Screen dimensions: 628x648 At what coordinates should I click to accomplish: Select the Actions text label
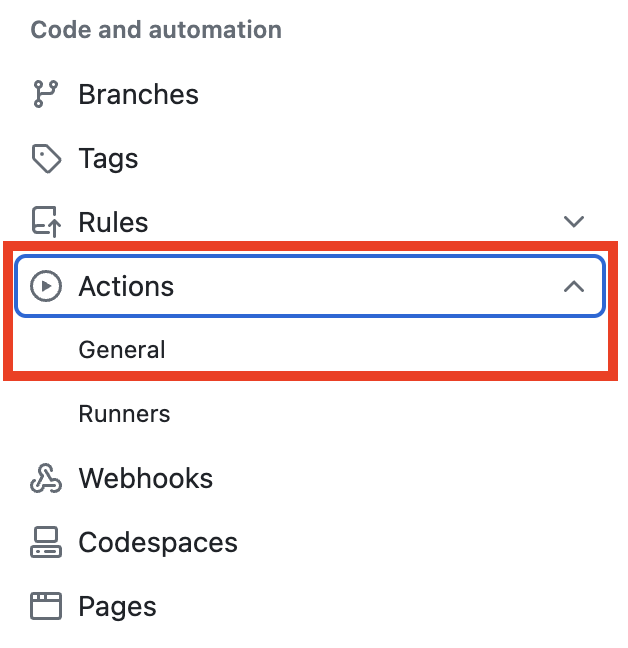click(x=126, y=286)
